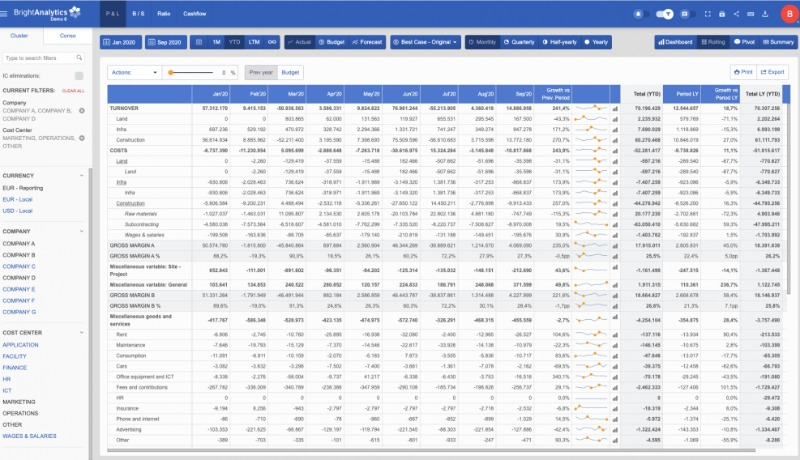Click the keyboard icon in top bar
The height and width of the screenshot is (460, 800).
coord(751,14)
